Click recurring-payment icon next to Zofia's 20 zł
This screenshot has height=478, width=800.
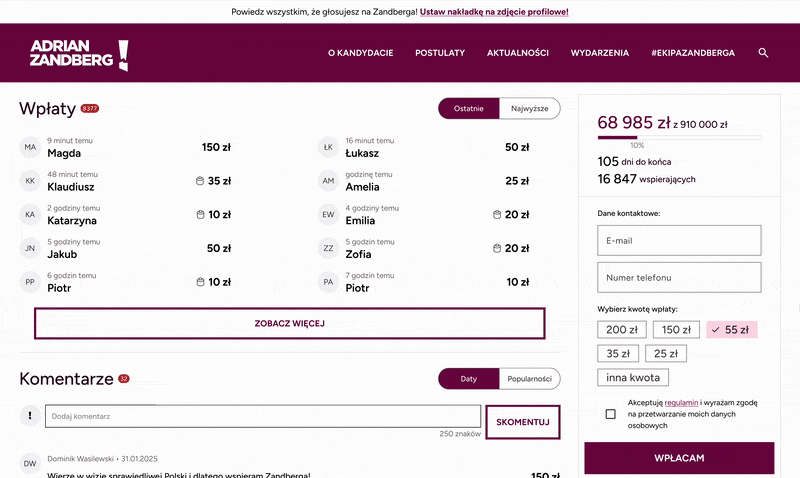(497, 248)
